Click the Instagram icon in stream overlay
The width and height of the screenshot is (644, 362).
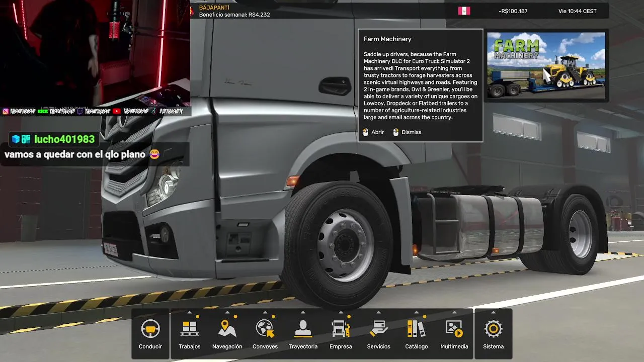(x=6, y=112)
